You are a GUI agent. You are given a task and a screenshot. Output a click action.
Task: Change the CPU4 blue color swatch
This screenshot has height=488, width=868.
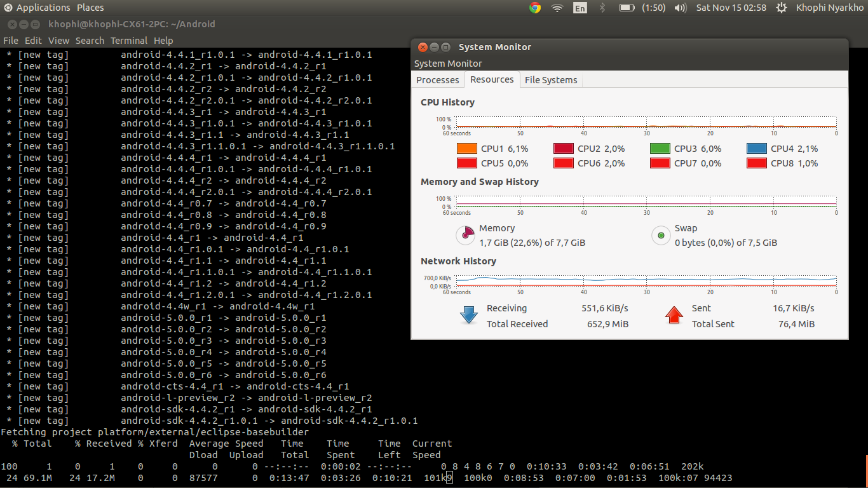(756, 149)
